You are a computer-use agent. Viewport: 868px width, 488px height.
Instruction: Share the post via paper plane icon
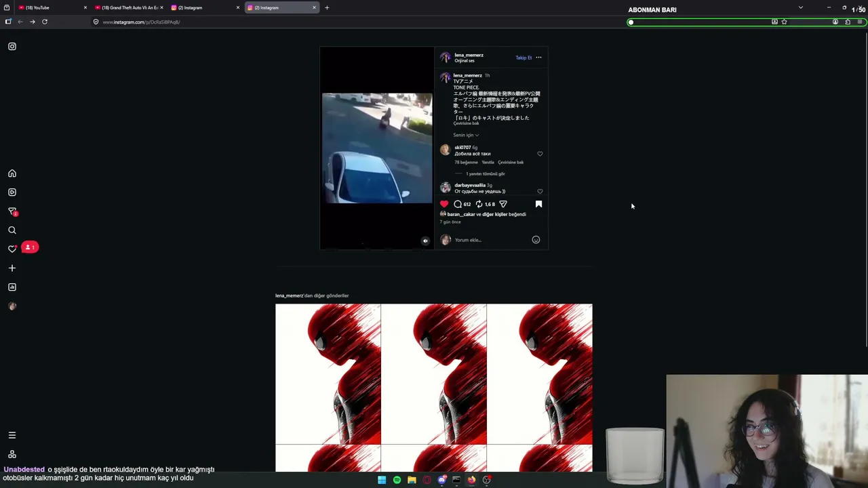503,204
